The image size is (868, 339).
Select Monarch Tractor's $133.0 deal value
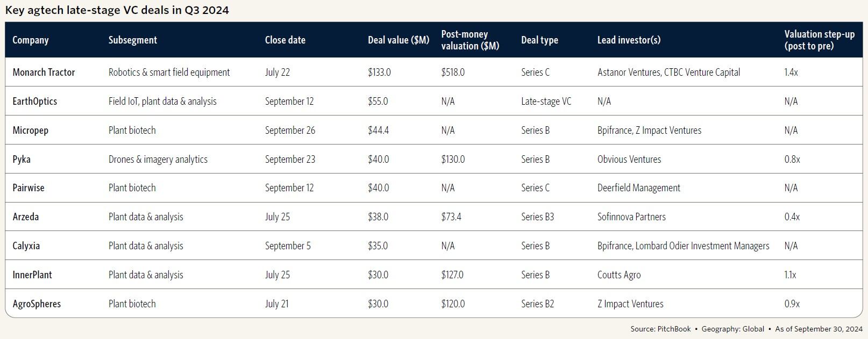click(379, 73)
